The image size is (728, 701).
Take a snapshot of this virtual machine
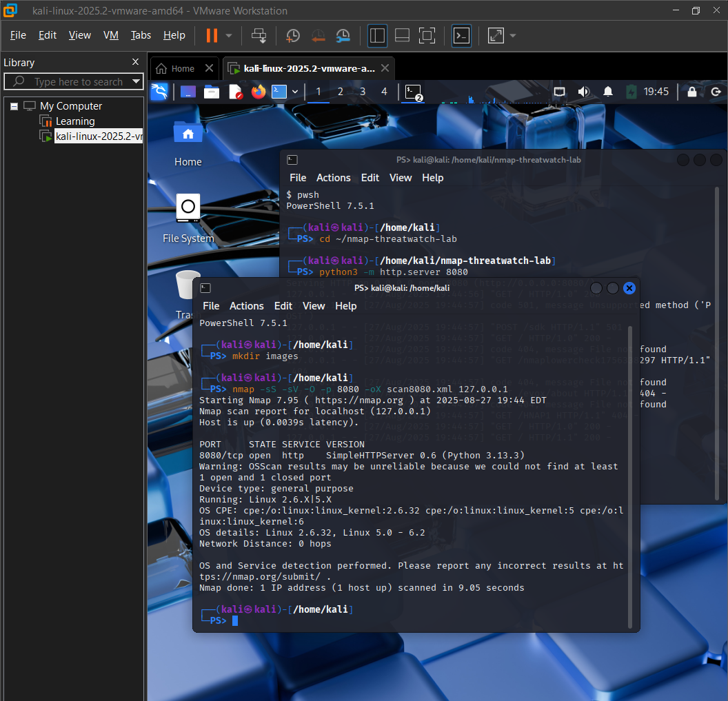pyautogui.click(x=292, y=35)
